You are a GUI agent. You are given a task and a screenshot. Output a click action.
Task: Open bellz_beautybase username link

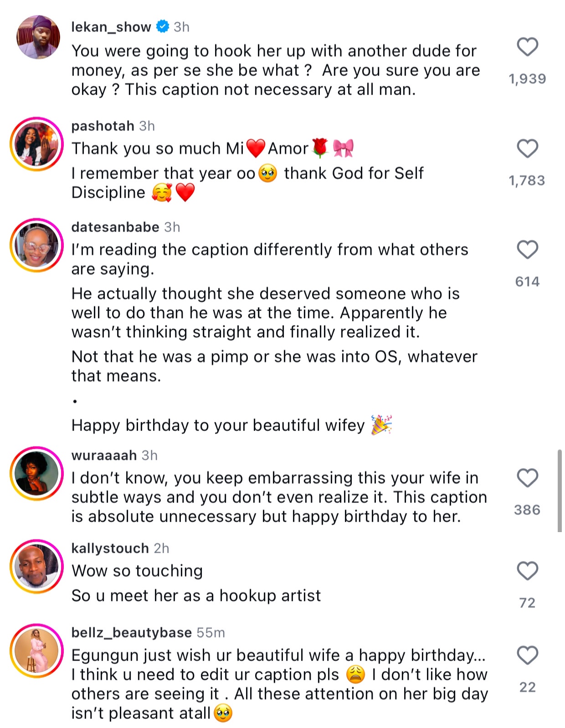click(131, 632)
